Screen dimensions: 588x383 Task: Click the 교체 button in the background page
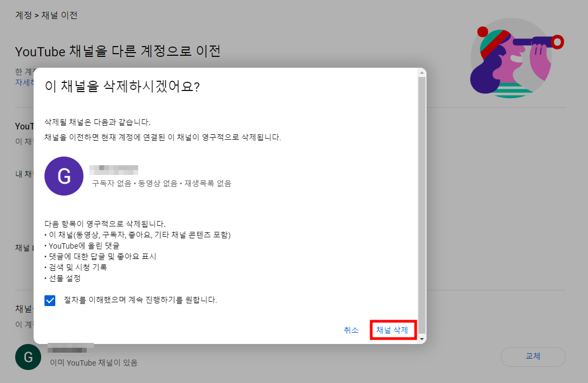point(533,356)
